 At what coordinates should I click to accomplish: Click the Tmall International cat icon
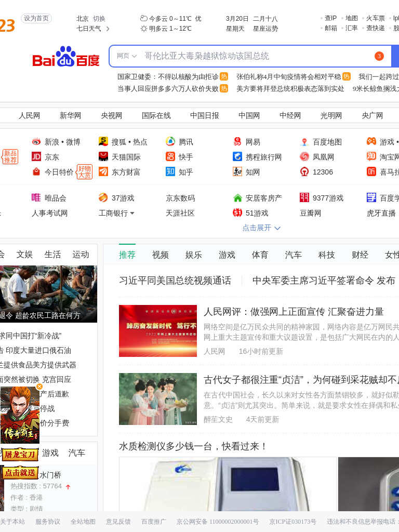click(x=103, y=156)
